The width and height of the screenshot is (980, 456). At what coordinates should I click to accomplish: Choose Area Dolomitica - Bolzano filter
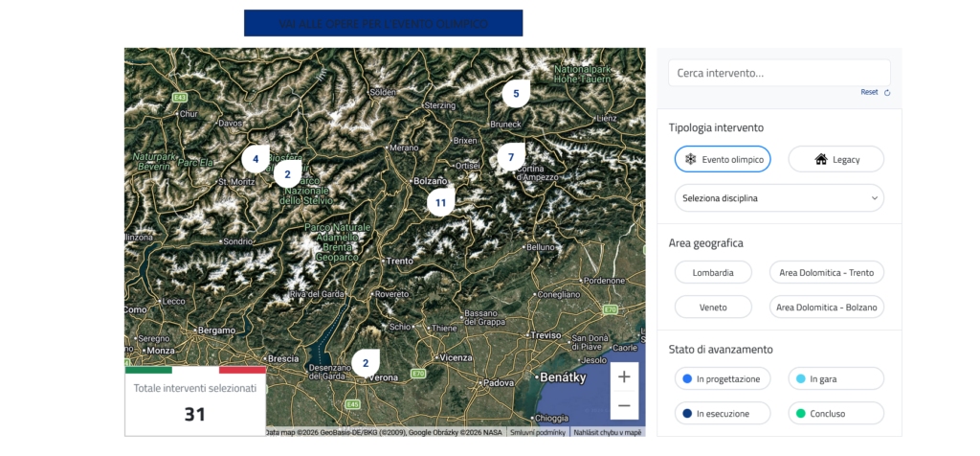(x=826, y=308)
